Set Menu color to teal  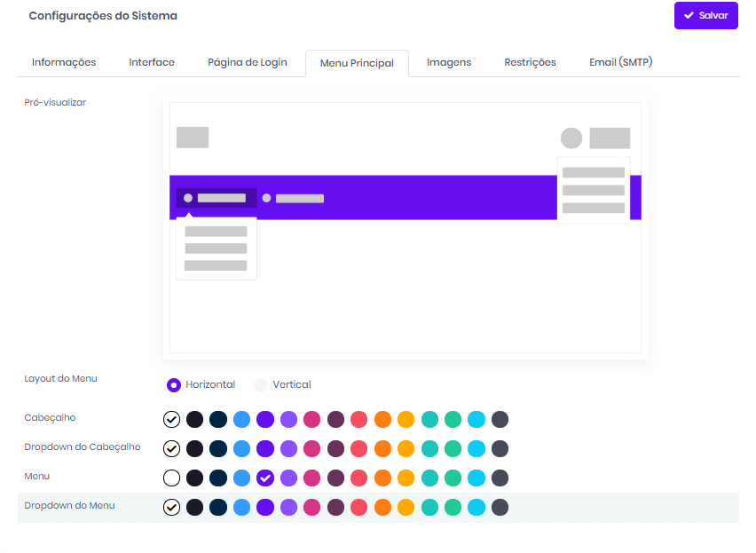429,478
